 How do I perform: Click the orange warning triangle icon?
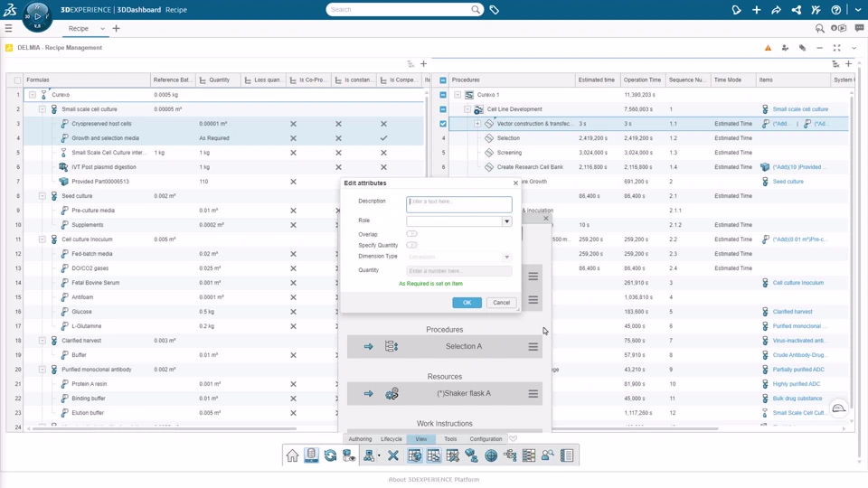pos(768,48)
